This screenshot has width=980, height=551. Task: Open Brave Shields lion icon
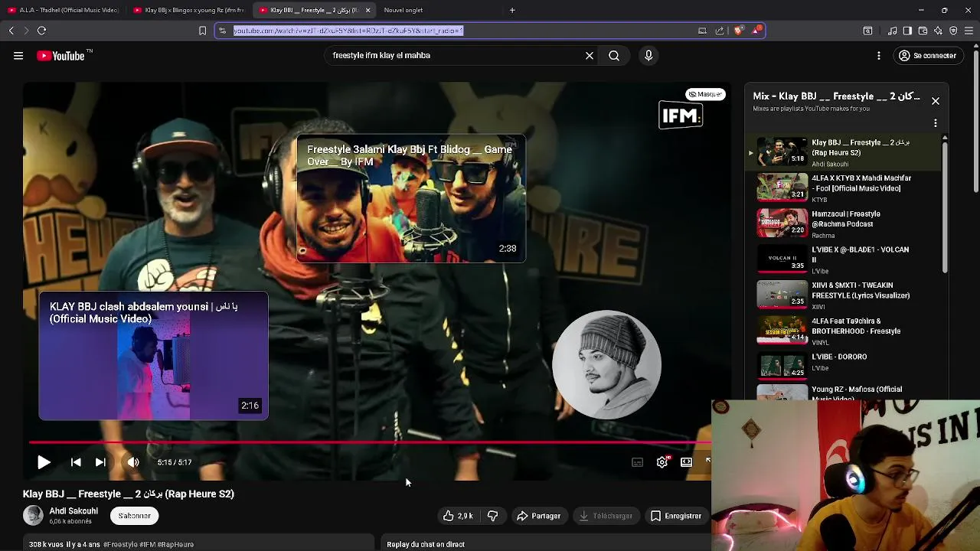tap(738, 31)
